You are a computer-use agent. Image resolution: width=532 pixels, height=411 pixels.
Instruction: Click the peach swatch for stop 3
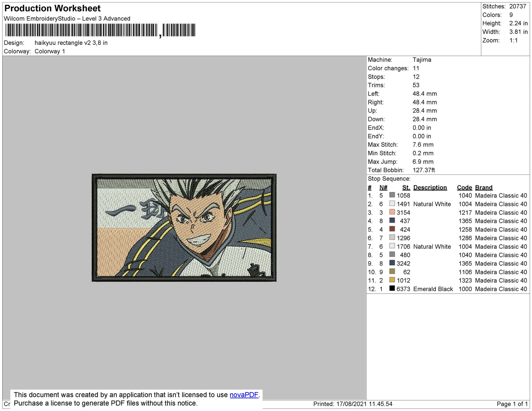point(392,212)
